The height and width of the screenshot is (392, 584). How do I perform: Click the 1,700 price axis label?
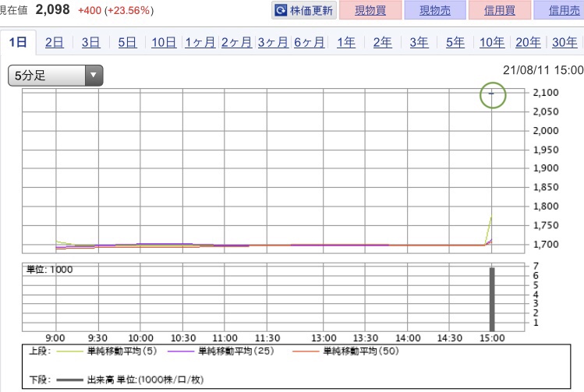click(x=546, y=245)
